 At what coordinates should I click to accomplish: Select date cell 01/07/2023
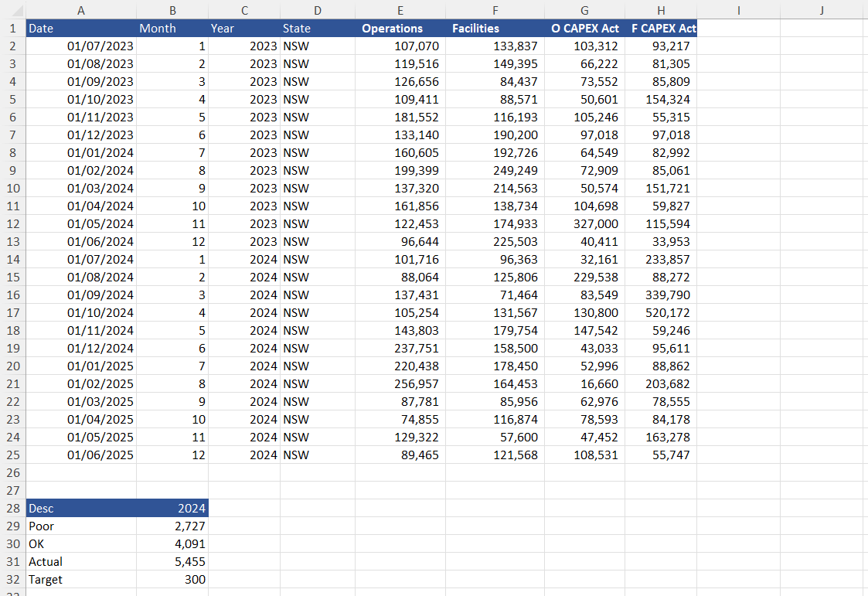tap(81, 46)
